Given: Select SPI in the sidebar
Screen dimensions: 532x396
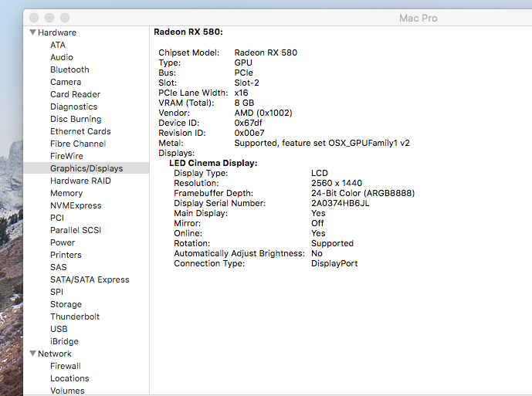Looking at the screenshot, I should pyautogui.click(x=57, y=292).
